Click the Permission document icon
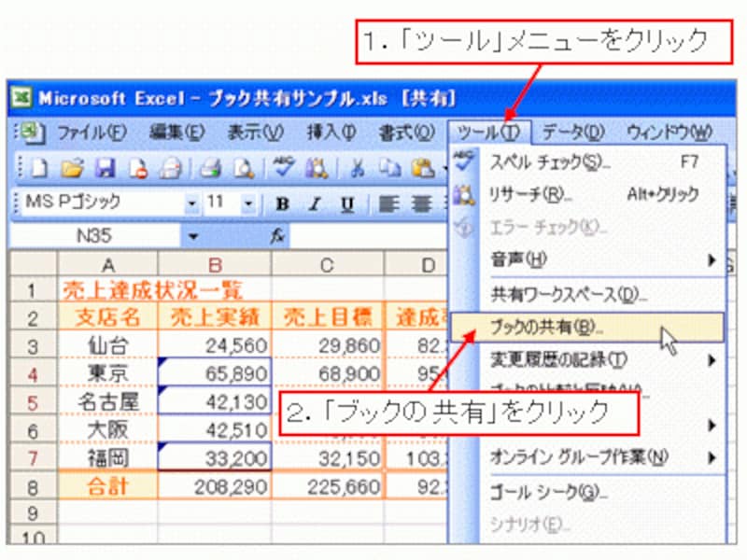 pos(138,169)
